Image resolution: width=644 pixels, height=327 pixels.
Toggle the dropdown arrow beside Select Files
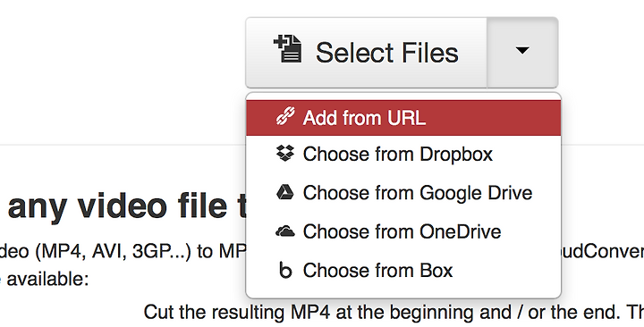click(x=522, y=53)
